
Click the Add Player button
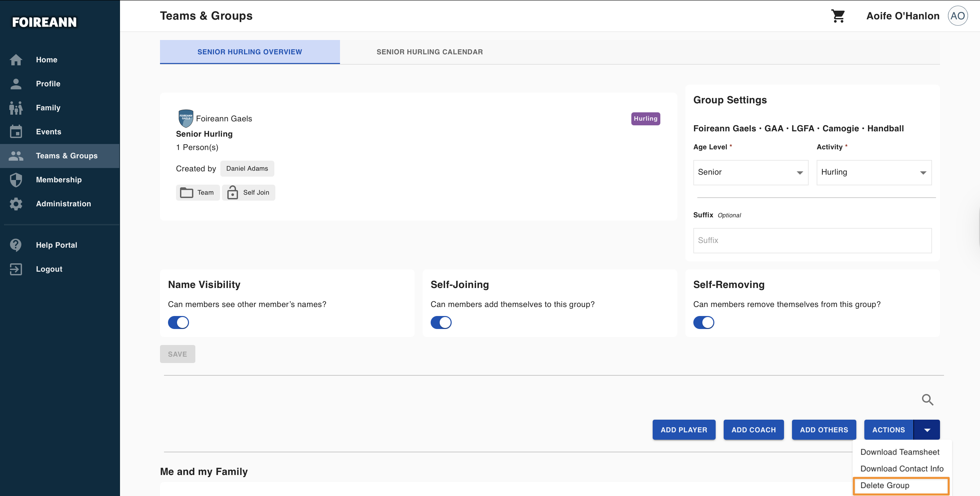684,430
